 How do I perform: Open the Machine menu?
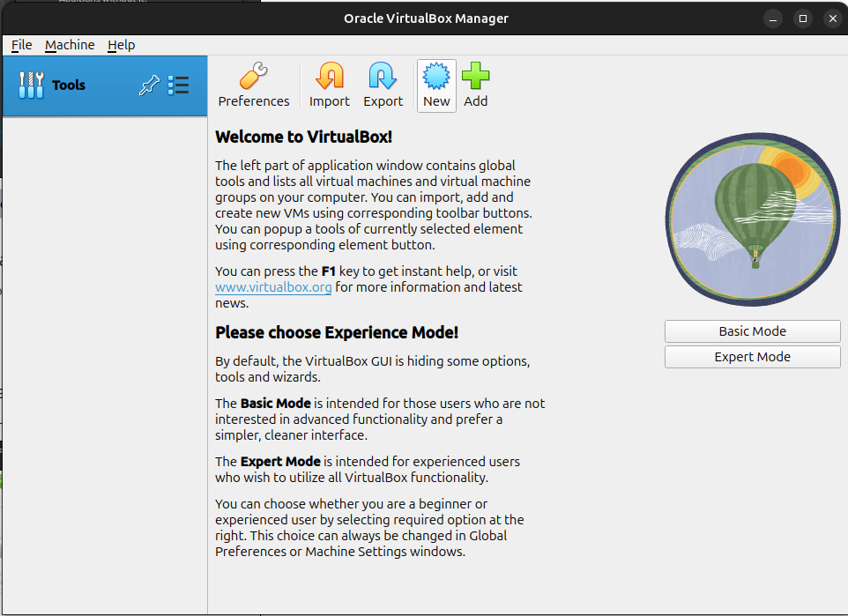(70, 45)
